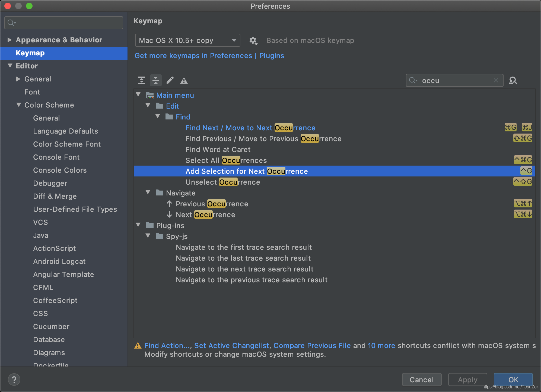This screenshot has width=541, height=392.
Task: Click the Find folder icon
Action: pos(169,117)
